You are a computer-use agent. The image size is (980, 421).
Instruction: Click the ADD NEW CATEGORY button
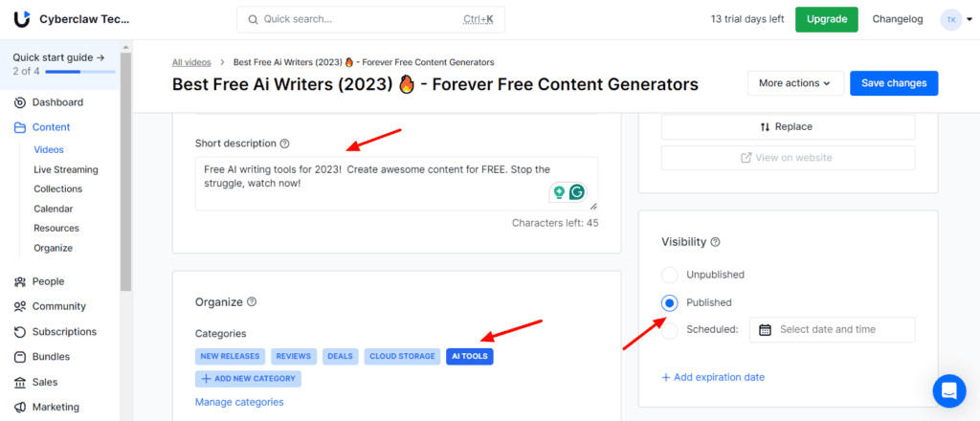248,379
